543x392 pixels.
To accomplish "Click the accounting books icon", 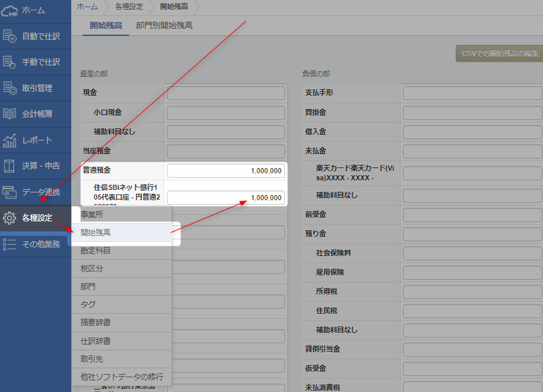I will (x=10, y=114).
